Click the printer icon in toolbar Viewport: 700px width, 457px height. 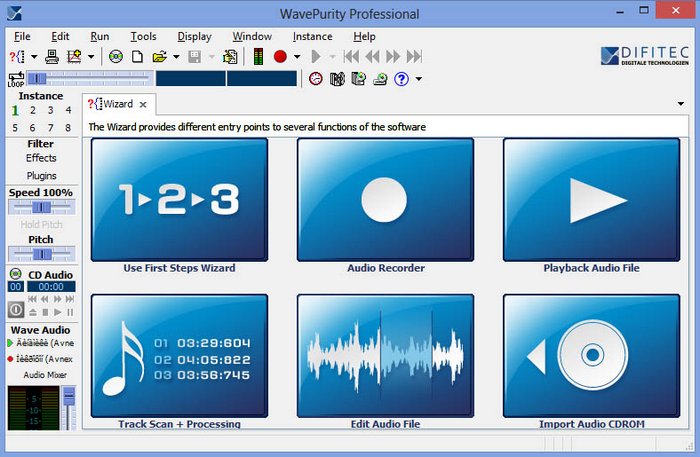click(x=52, y=57)
